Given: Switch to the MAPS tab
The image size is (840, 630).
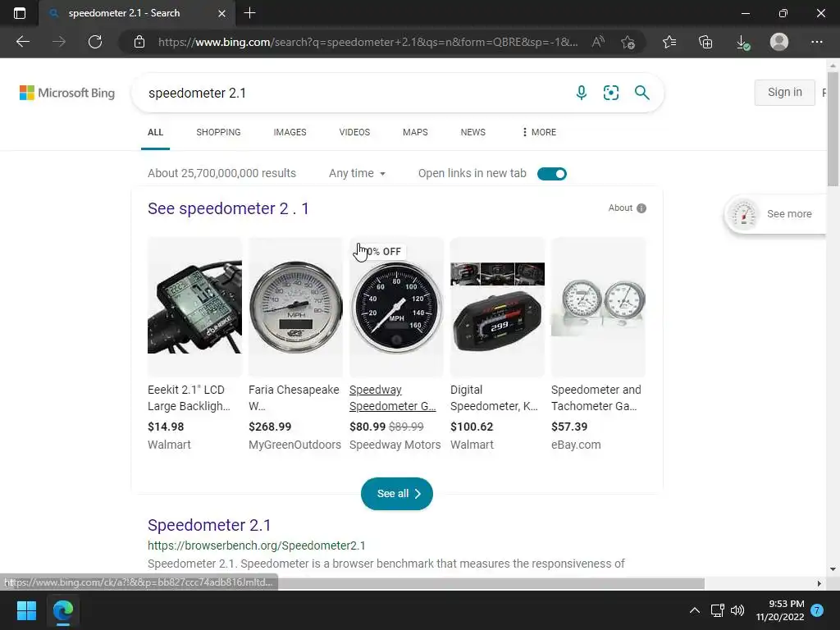Looking at the screenshot, I should point(415,132).
